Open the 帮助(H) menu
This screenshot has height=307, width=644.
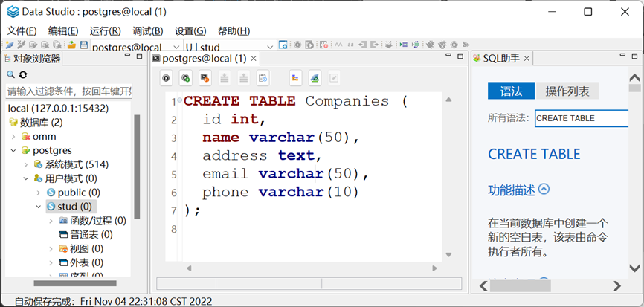click(x=234, y=30)
